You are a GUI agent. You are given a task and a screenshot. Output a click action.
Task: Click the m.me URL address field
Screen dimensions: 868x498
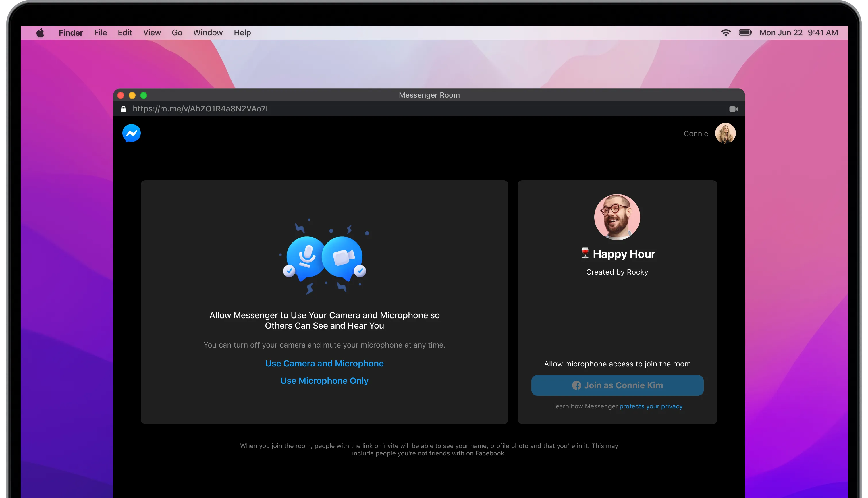pos(200,109)
